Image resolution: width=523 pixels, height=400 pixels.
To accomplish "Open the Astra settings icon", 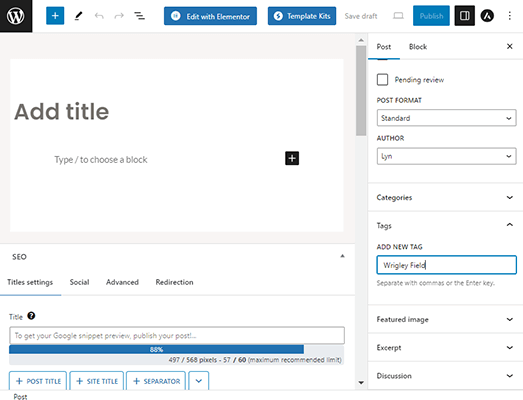I will 487,16.
